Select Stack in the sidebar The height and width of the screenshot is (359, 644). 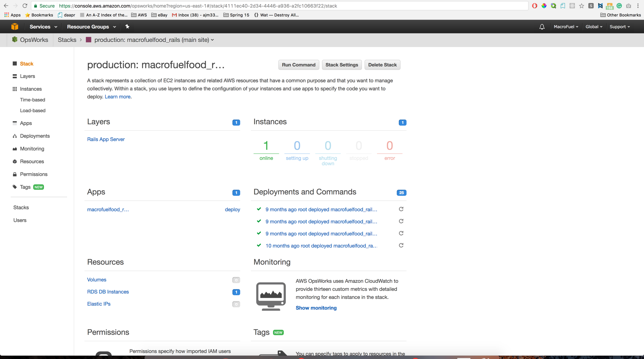pyautogui.click(x=27, y=64)
